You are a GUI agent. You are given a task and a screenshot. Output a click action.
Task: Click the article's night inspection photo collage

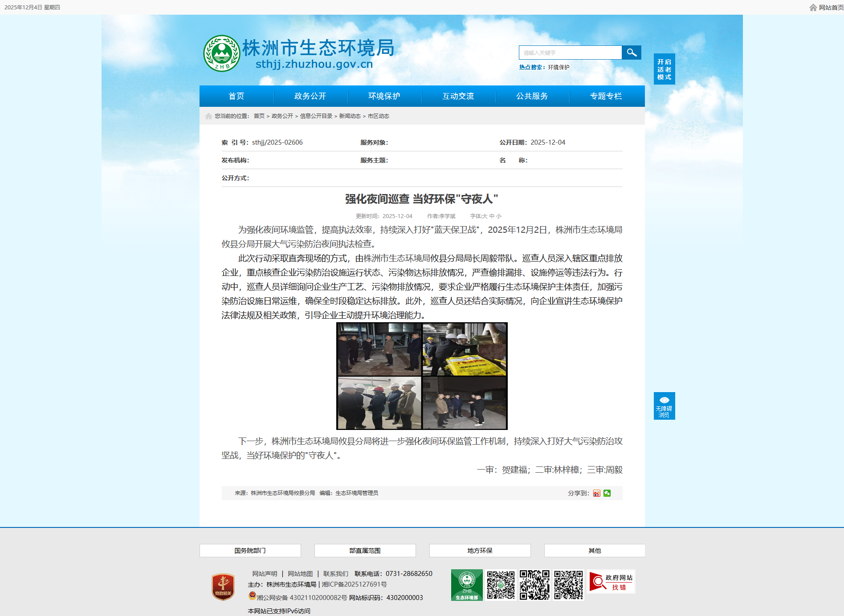pos(422,376)
